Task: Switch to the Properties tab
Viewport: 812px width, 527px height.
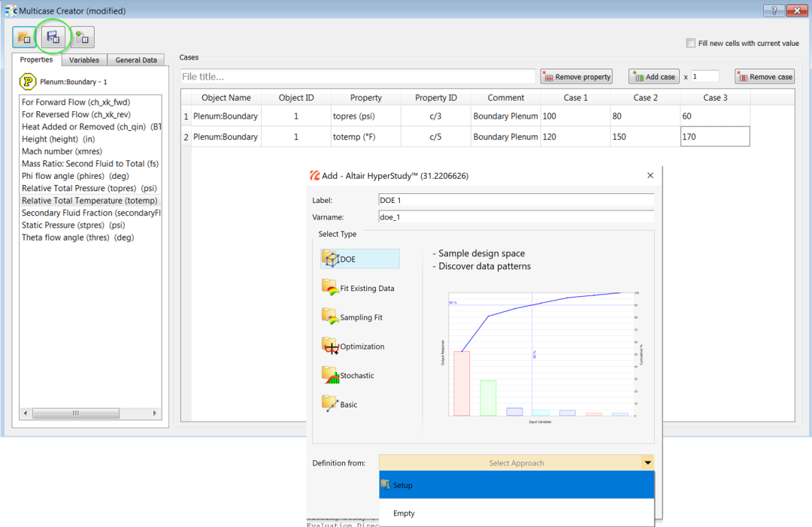Action: (x=36, y=59)
